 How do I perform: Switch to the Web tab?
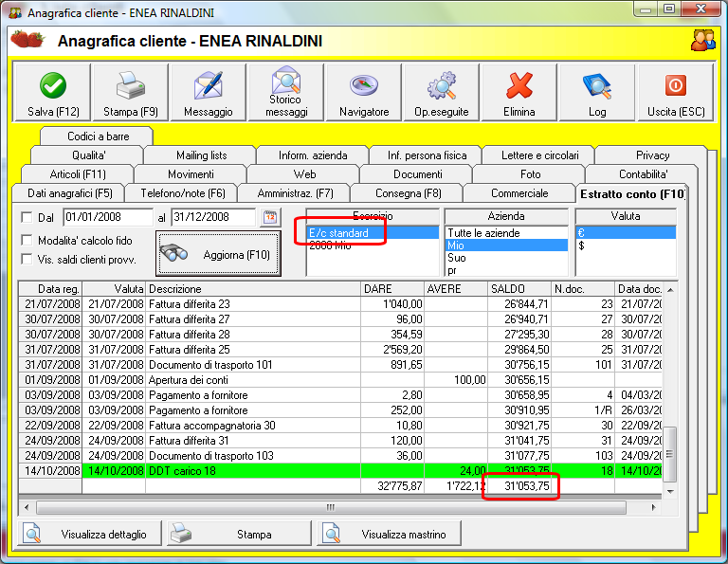304,174
